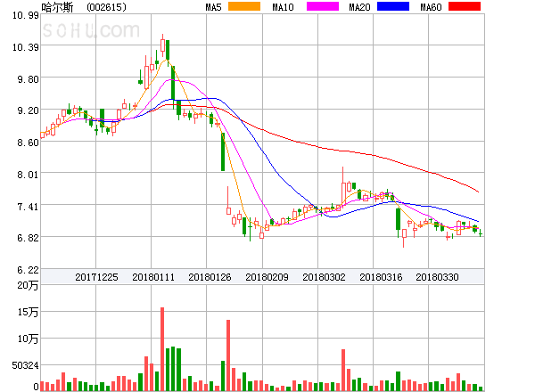Screen dimensions: 535x392
Task: Click the long green candle dropping to 8.01
Action: pos(223,151)
